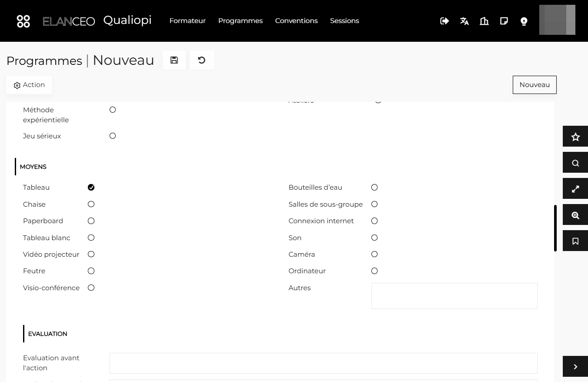
Task: Expand the right-side chevron panel
Action: tap(575, 367)
